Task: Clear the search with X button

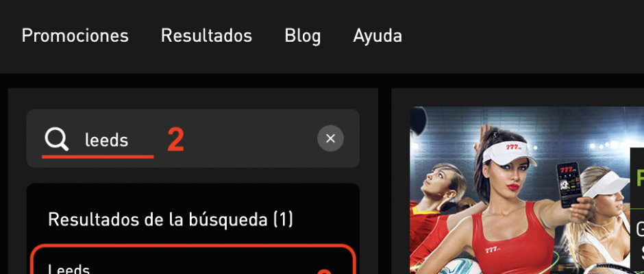Action: [330, 138]
